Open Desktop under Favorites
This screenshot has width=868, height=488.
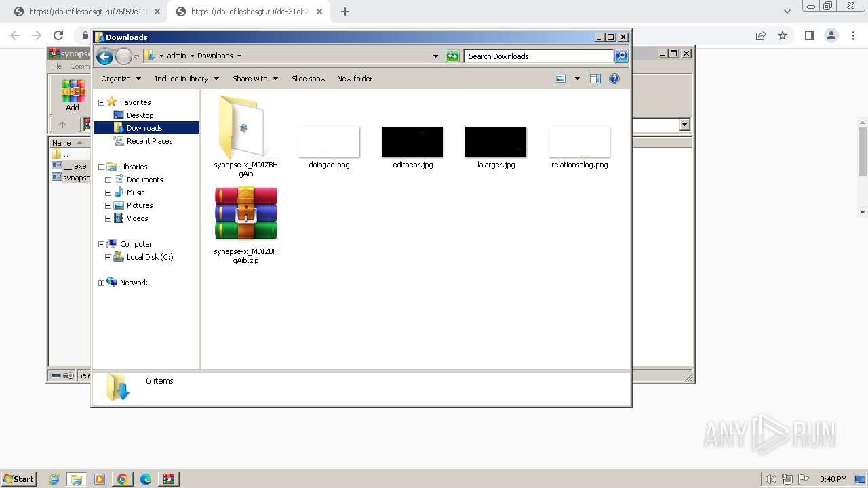(140, 115)
